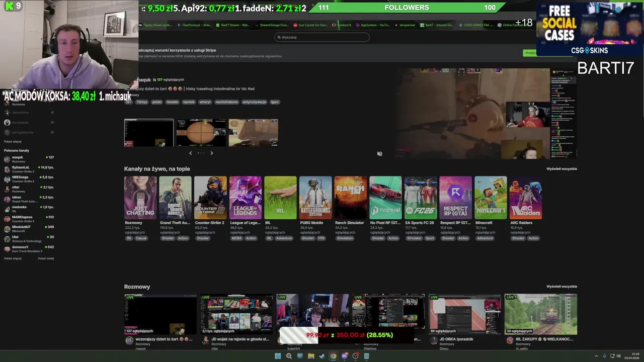Switch to Chrome on taskbar
The image size is (644, 362).
tap(333, 356)
